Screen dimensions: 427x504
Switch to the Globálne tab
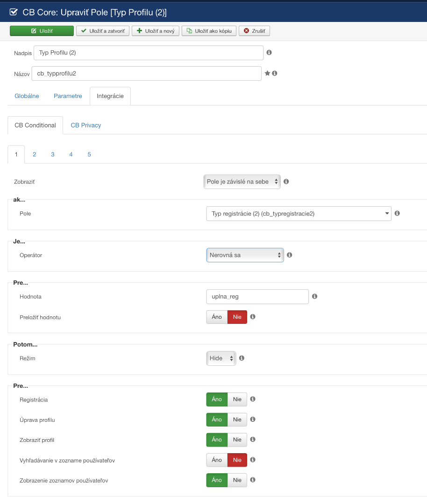coord(27,96)
